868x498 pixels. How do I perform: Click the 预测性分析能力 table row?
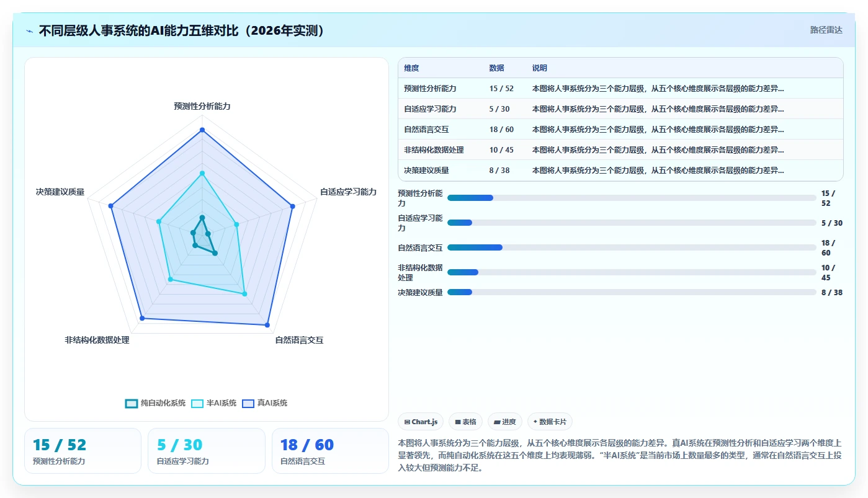click(x=620, y=89)
